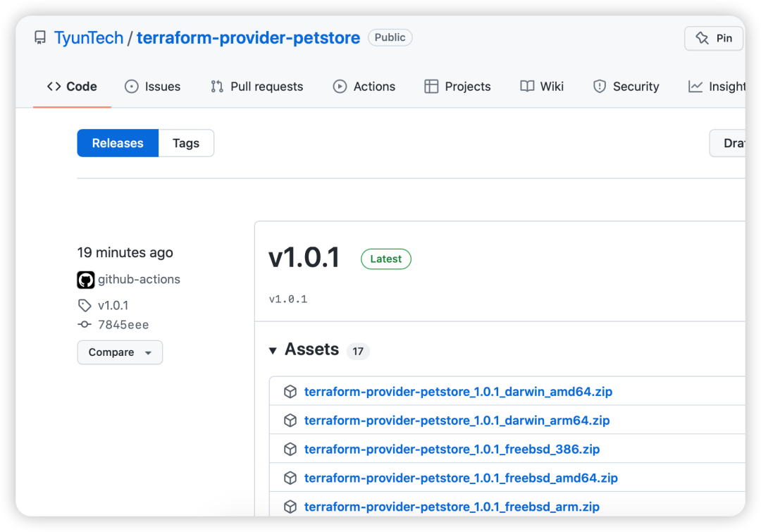Select the Releases button
The image size is (761, 532).
coord(118,143)
